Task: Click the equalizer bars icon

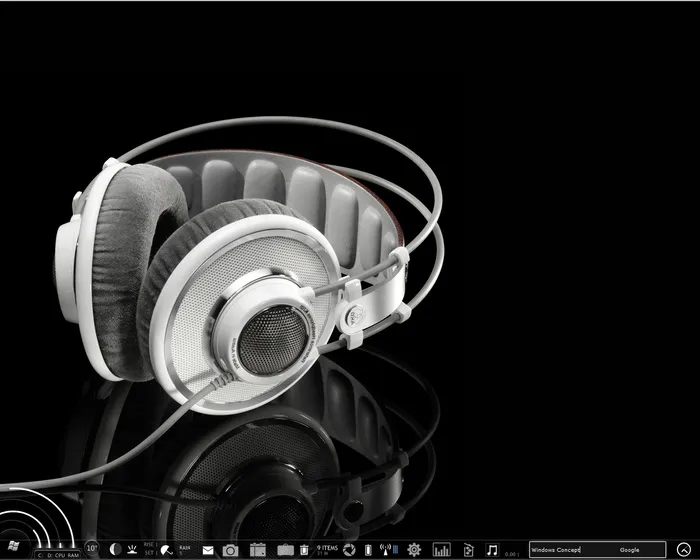Action: [x=441, y=550]
